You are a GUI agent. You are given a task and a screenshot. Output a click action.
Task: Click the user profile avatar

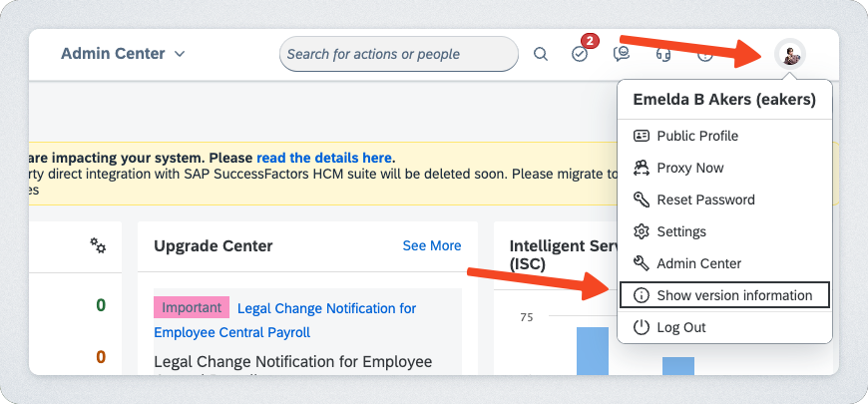pyautogui.click(x=790, y=55)
